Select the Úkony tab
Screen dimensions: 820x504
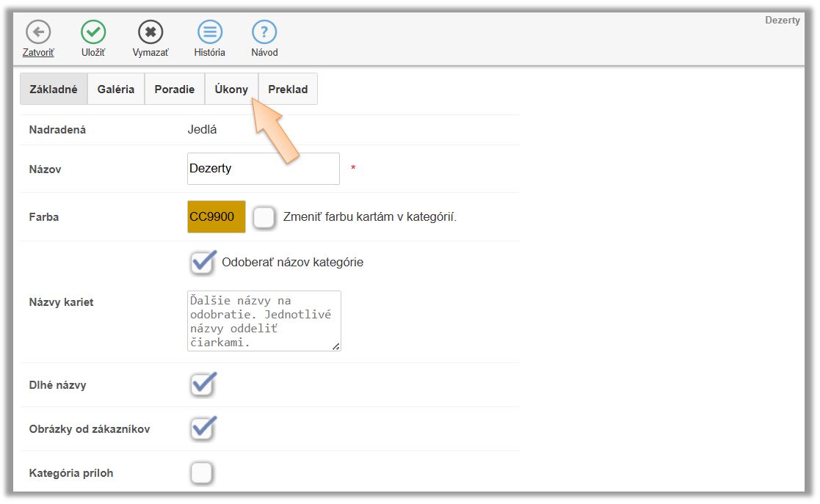[231, 90]
